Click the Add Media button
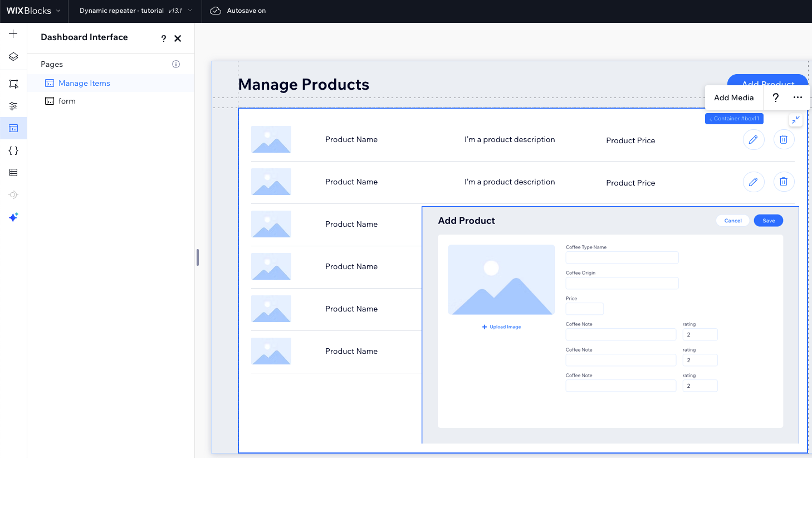The image size is (812, 521). tap(733, 98)
